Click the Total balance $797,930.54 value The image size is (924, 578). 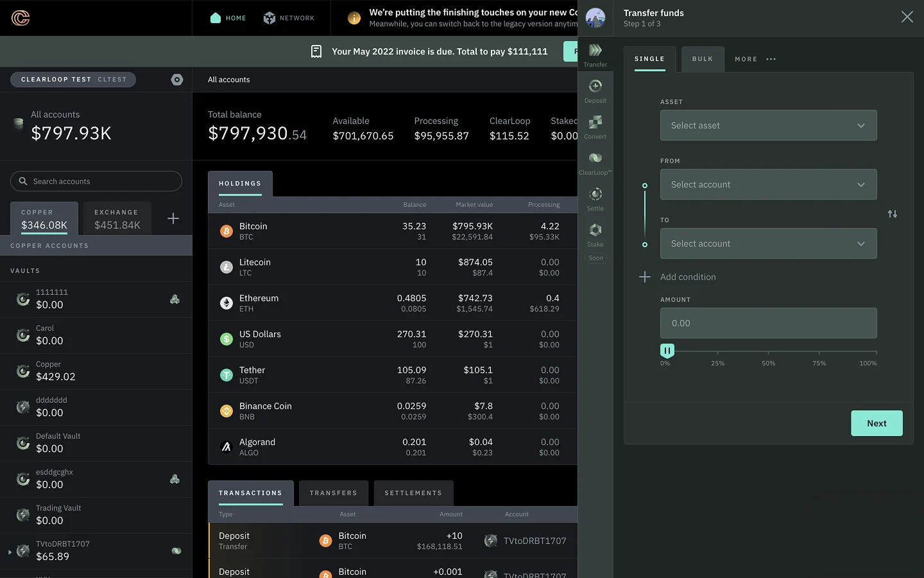(x=257, y=133)
